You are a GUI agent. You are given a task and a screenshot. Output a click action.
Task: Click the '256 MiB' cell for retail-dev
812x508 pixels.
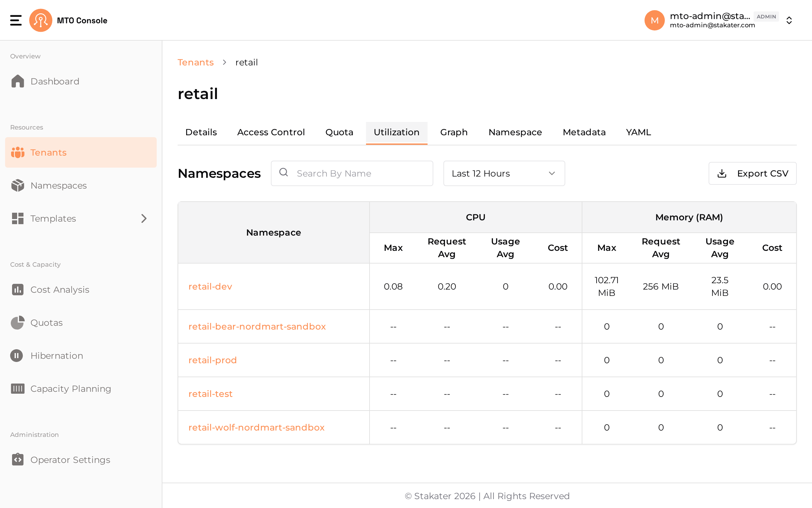[660, 287]
